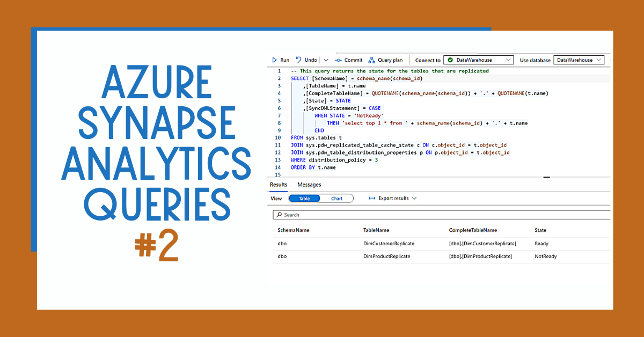Screen dimensions: 644x337
Task: Select the DimCustomerReplicate table name cell
Action: pos(389,244)
